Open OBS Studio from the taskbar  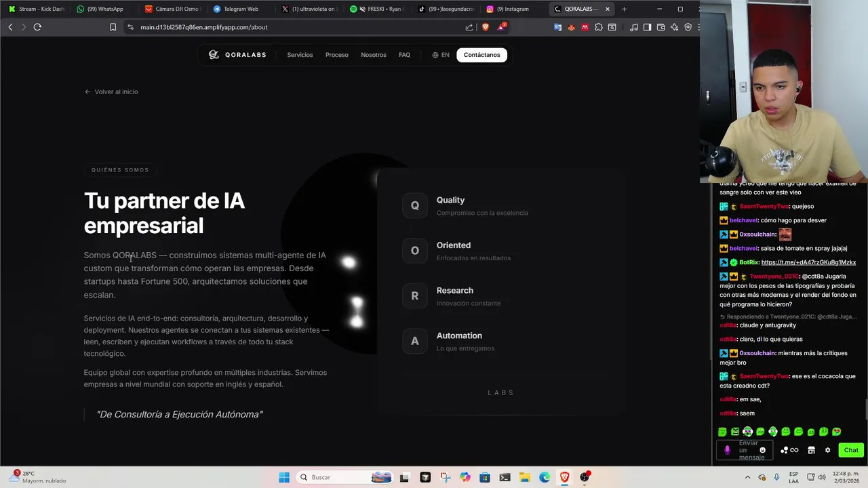coord(585,477)
